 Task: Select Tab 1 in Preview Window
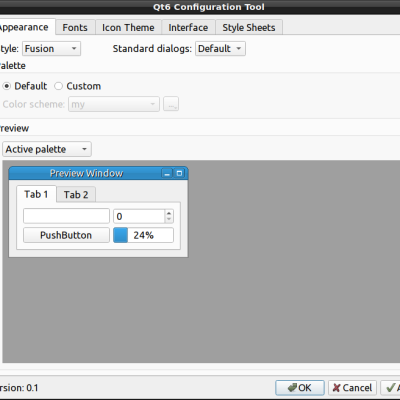tap(36, 194)
